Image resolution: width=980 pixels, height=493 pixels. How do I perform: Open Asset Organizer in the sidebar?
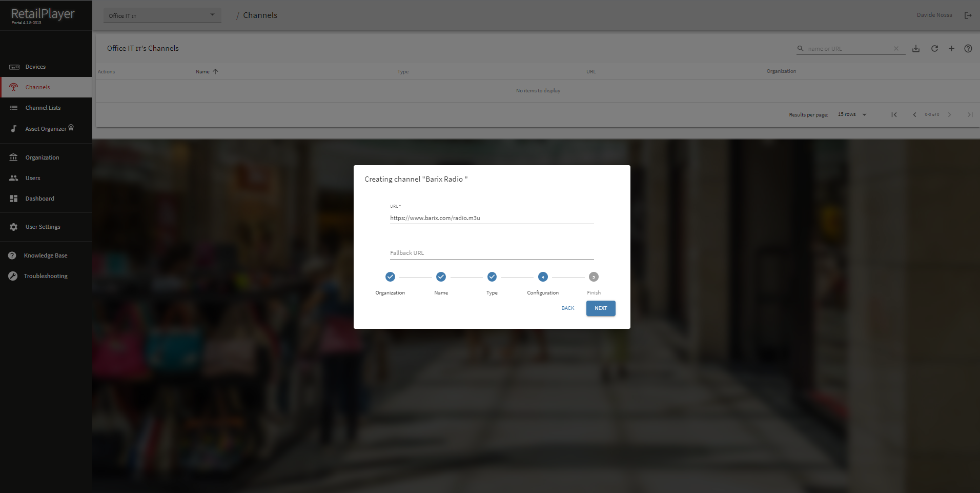pos(46,129)
